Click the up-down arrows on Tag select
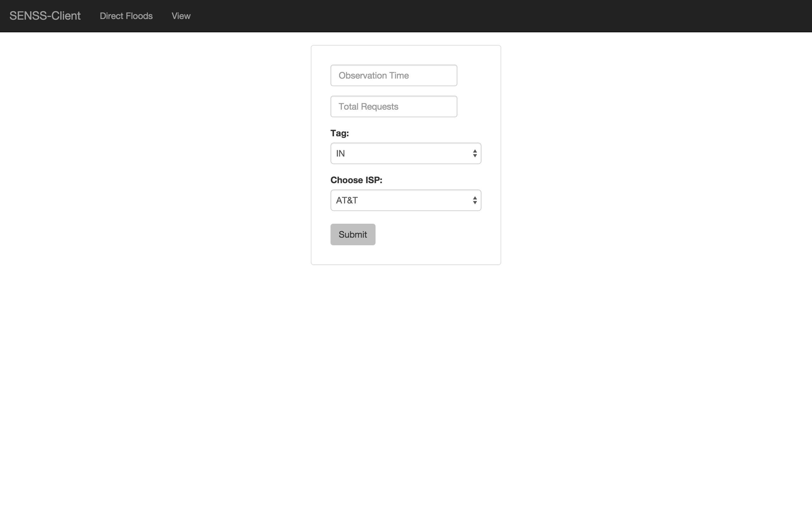Image resolution: width=812 pixels, height=507 pixels. (475, 153)
